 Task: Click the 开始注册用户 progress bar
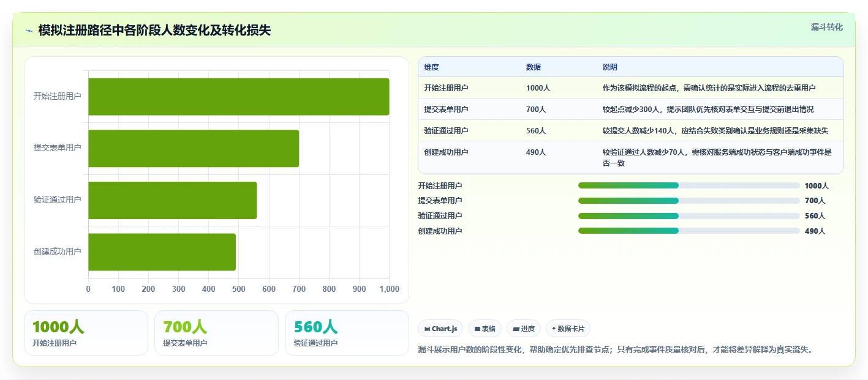pos(689,185)
